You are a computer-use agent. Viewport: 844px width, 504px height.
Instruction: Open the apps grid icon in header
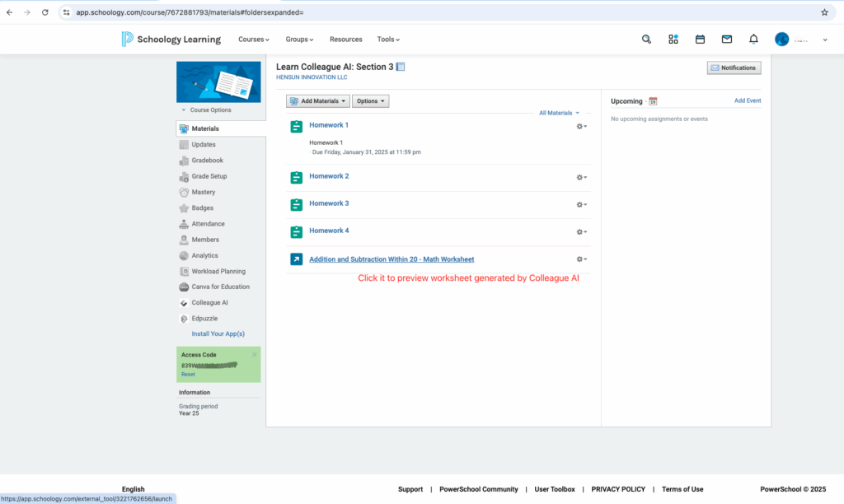point(673,39)
